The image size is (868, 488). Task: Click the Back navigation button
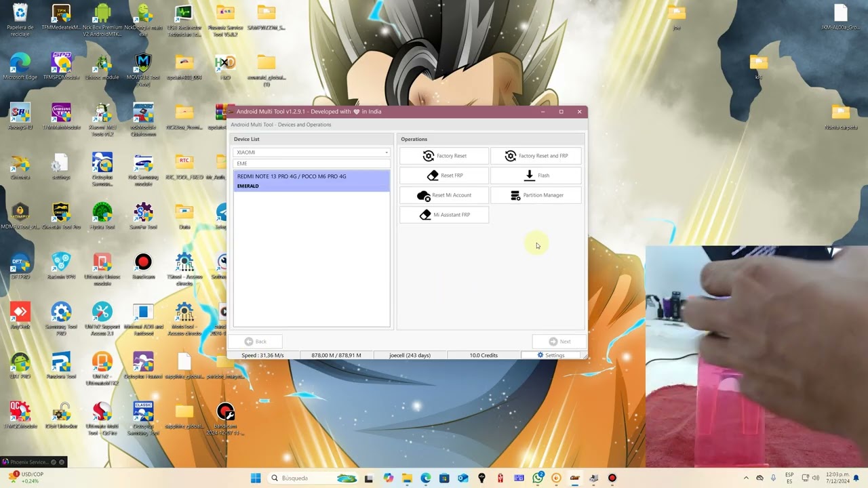click(256, 342)
